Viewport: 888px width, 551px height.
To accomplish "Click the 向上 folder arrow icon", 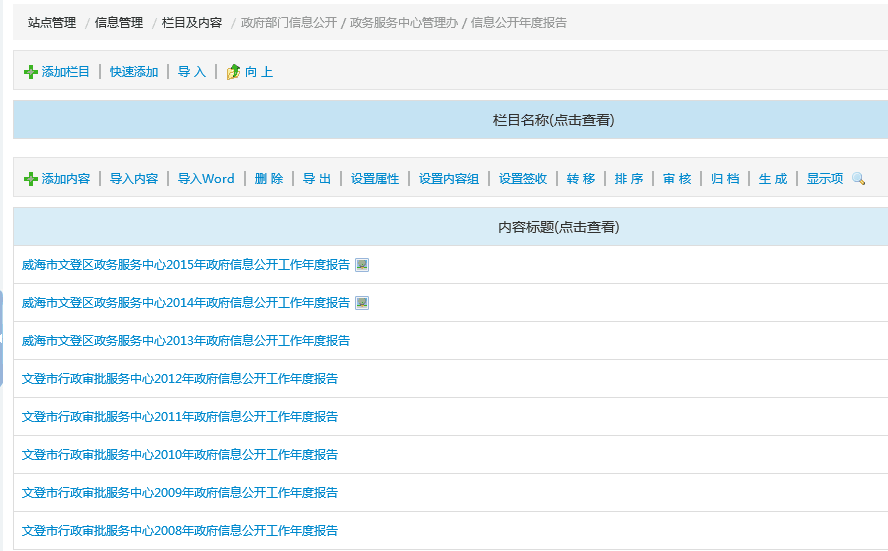I will pyautogui.click(x=234, y=72).
